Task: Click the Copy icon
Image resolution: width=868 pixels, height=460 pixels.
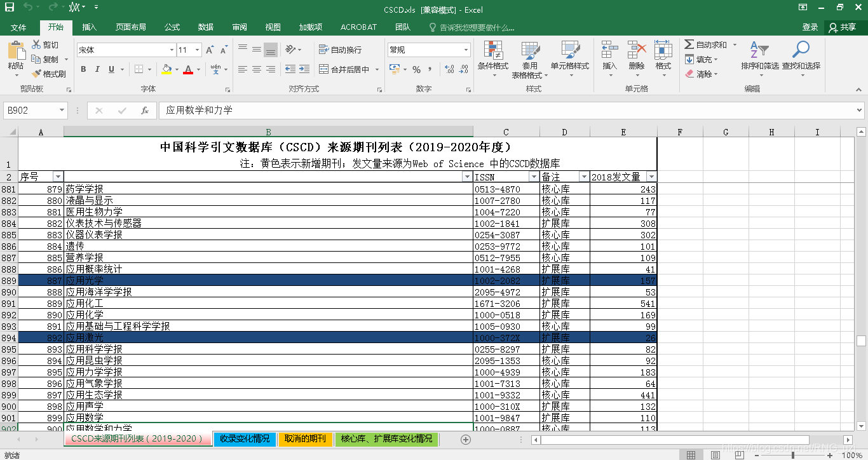Action: tap(37, 59)
